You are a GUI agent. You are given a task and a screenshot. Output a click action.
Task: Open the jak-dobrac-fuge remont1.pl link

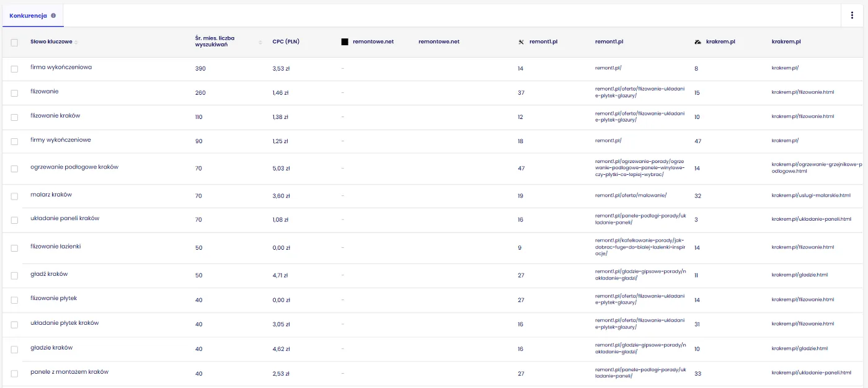coord(640,247)
